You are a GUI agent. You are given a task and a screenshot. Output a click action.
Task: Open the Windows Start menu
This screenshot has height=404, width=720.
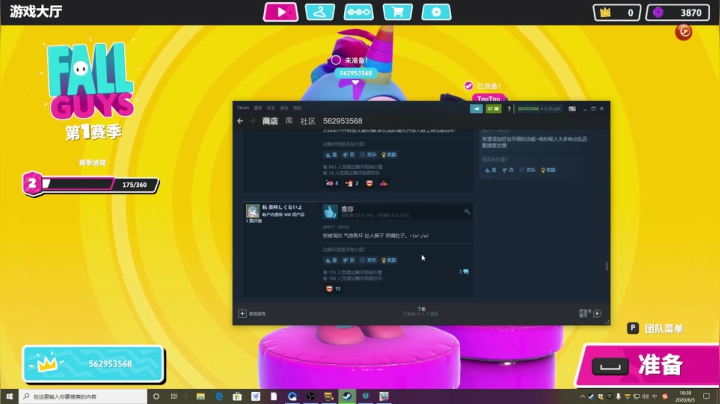9,396
